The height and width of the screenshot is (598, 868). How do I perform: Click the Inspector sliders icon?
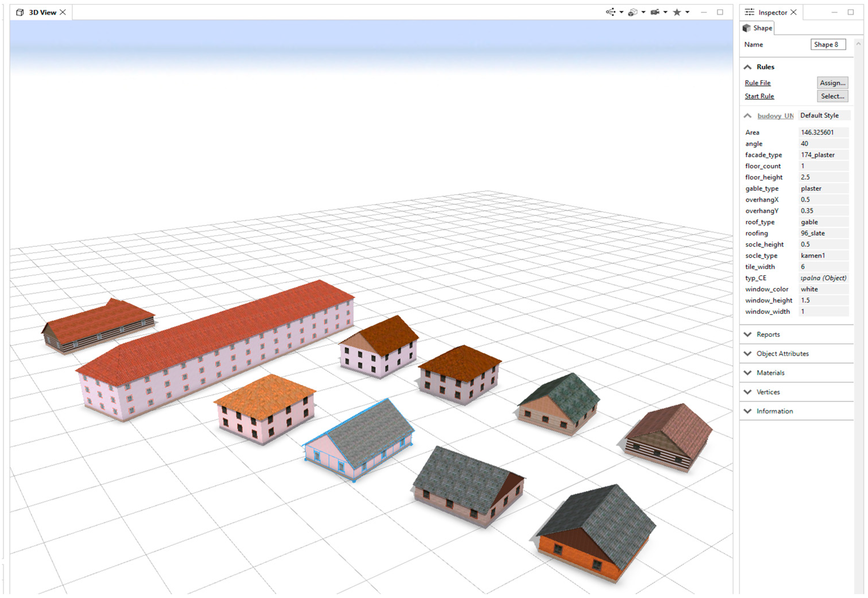[749, 12]
